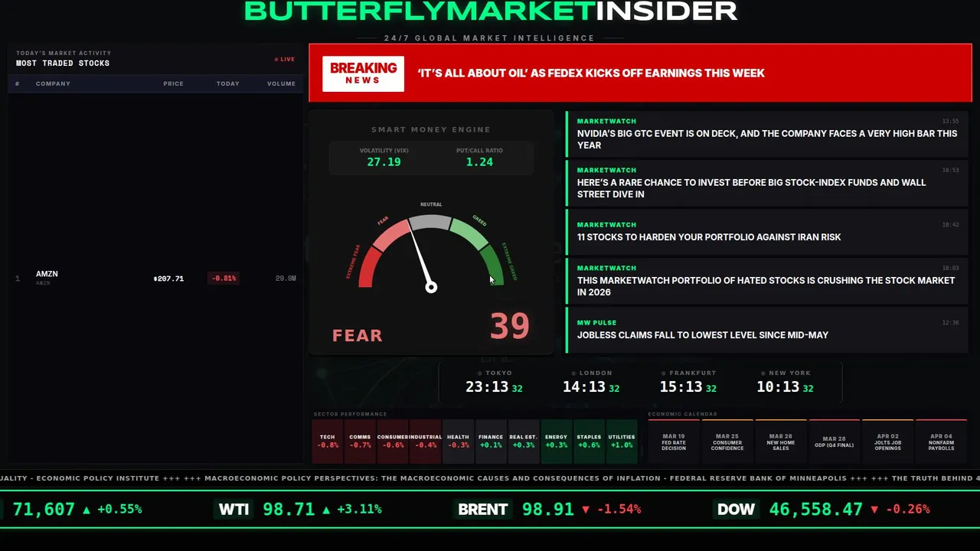Select the REAL EST. sector tile

(524, 442)
